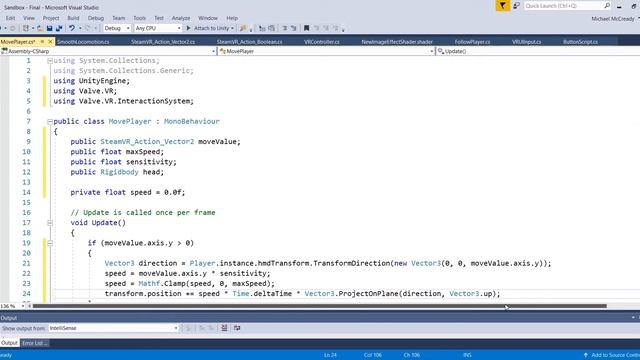Open the Undo history dropdown arrow
640x360 pixels.
point(80,28)
